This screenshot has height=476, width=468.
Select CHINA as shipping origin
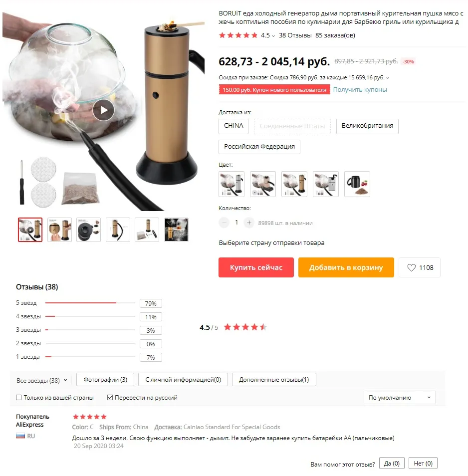tap(234, 126)
